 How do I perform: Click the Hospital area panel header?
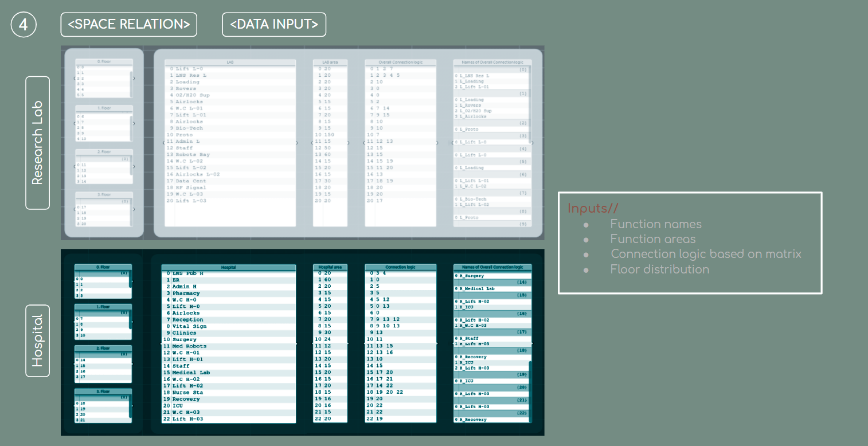tap(330, 267)
